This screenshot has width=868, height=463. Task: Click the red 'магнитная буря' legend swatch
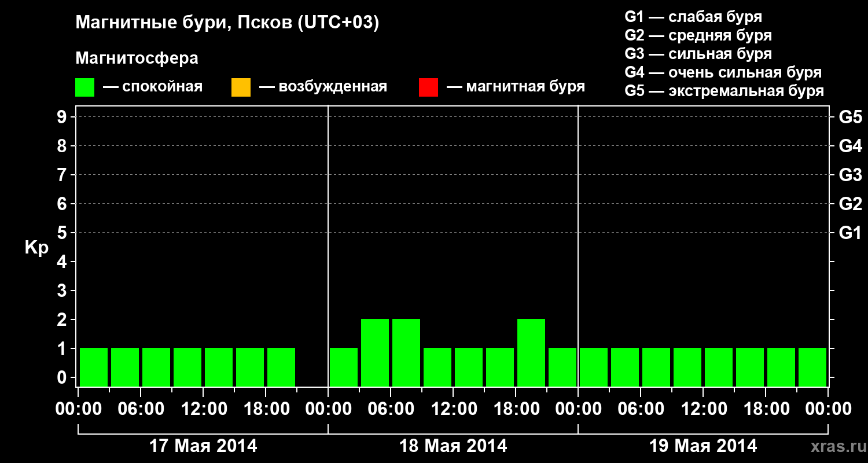point(428,87)
